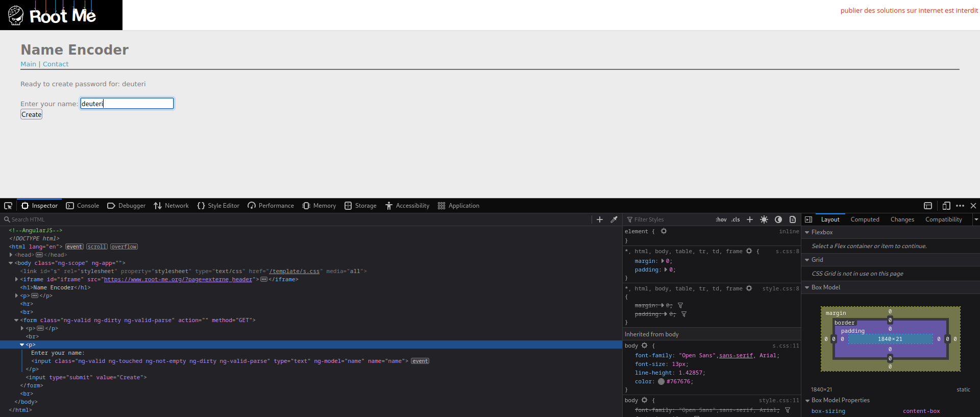Toggle :hov pseudo-class panel
Image resolution: width=980 pixels, height=417 pixels.
721,219
